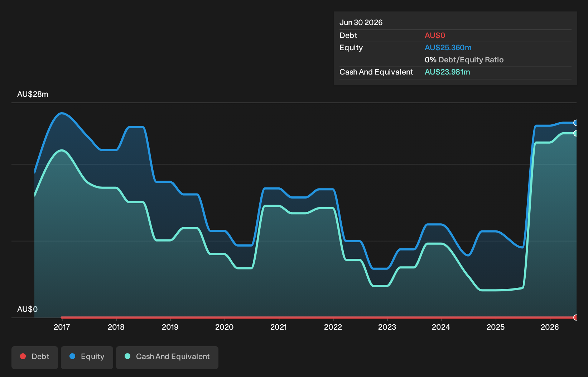Click the 2025 x-axis label
Viewport: 588px width, 377px height.
(x=496, y=327)
